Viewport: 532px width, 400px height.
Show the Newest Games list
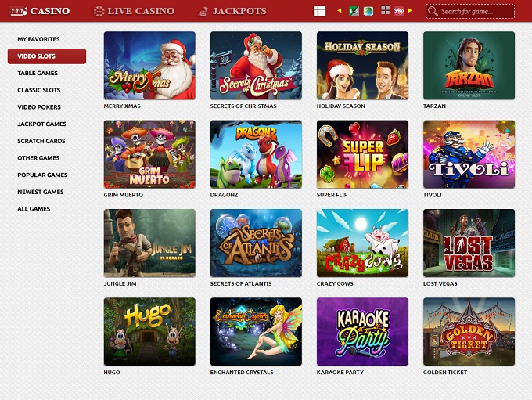[41, 192]
